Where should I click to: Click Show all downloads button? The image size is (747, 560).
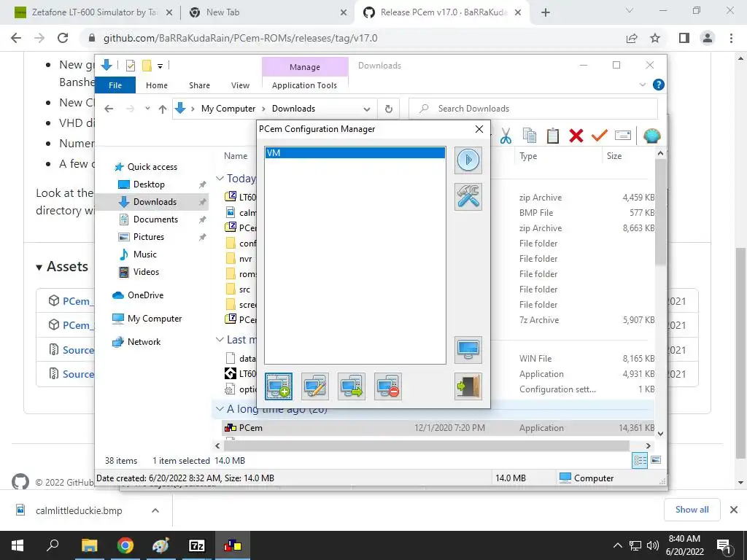point(692,510)
